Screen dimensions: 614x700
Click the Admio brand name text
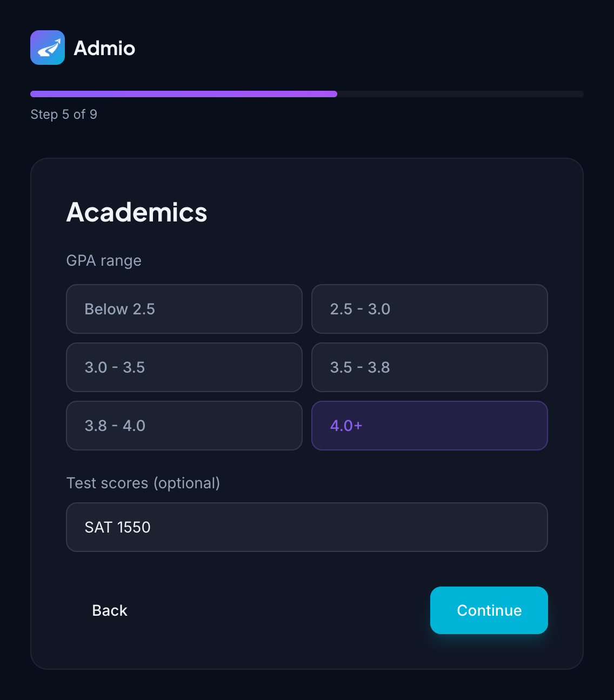tap(104, 48)
